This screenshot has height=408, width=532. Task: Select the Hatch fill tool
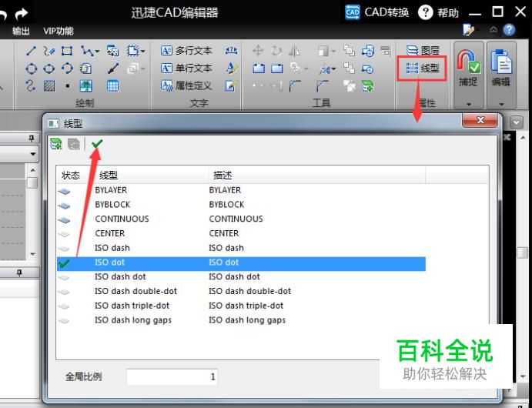(49, 85)
